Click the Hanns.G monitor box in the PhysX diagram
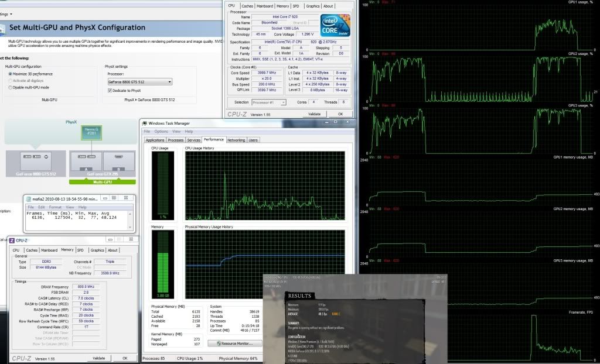The width and height of the screenshot is (600, 364). point(91,132)
